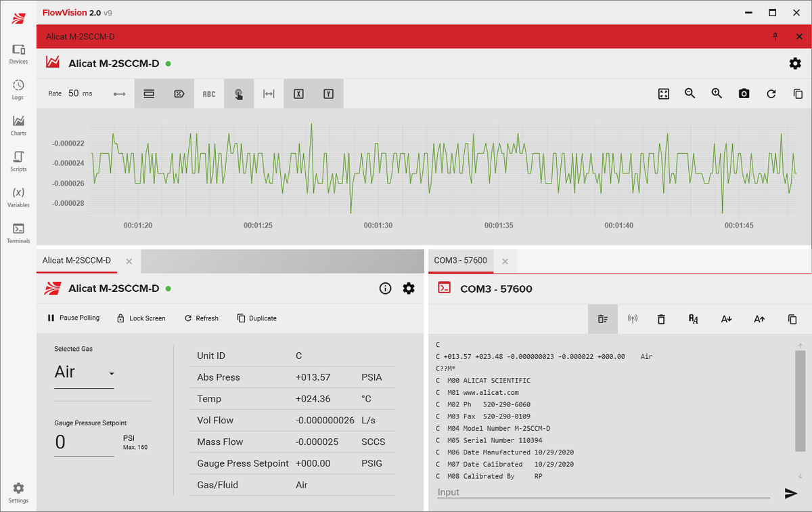Image resolution: width=812 pixels, height=512 pixels.
Task: Edit the chart Rate value 50
Action: point(74,93)
